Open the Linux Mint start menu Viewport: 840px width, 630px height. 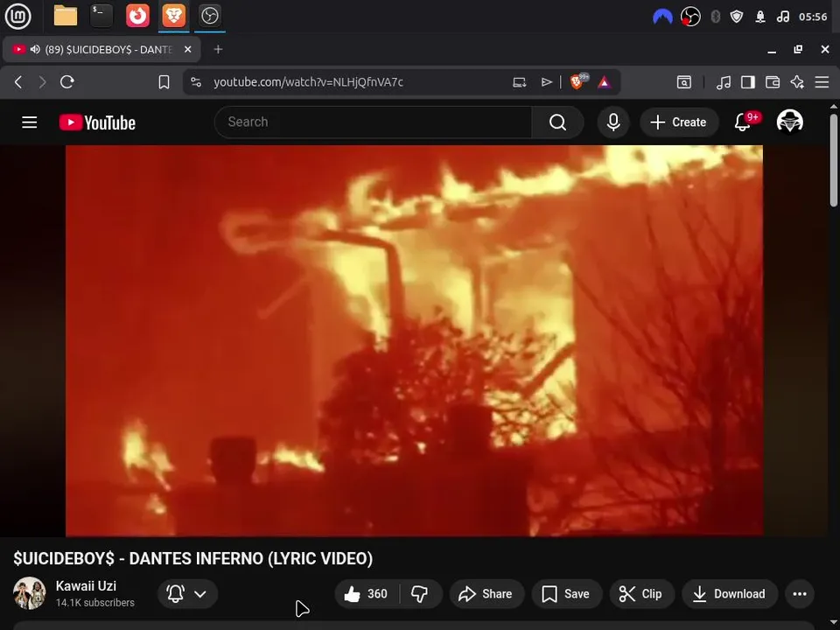coord(17,16)
